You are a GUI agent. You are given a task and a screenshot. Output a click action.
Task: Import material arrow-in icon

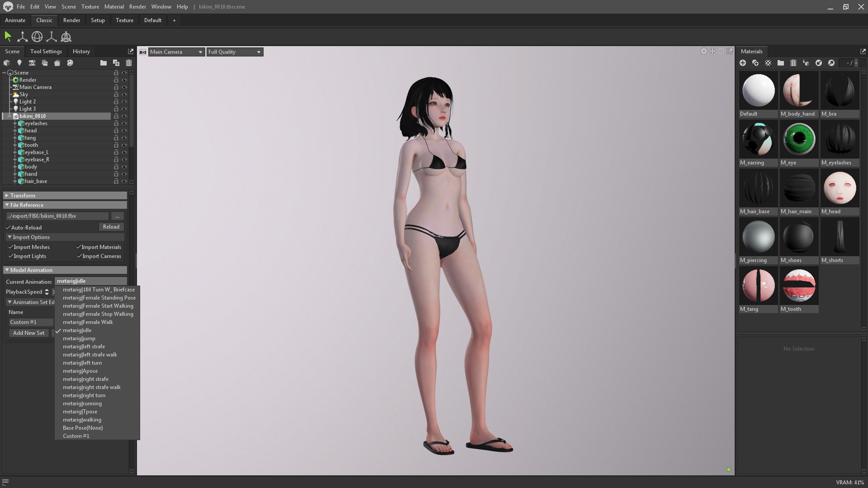point(819,63)
